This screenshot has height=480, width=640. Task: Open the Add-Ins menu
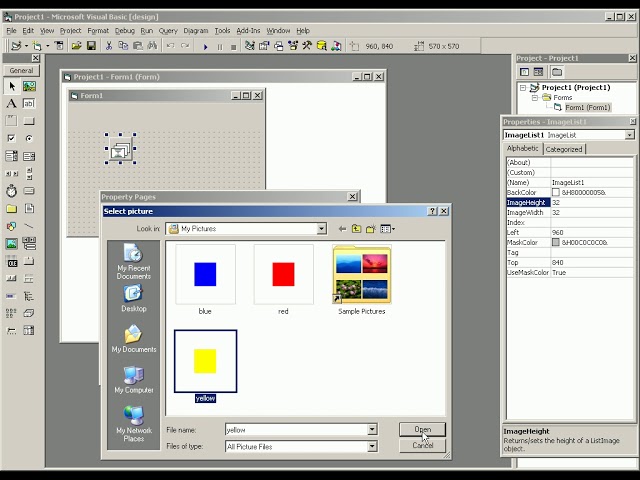248,31
